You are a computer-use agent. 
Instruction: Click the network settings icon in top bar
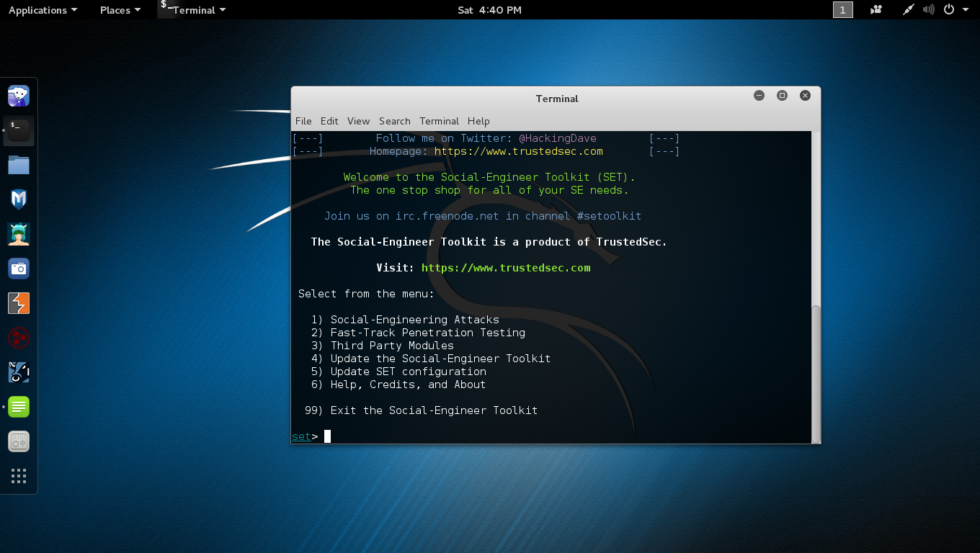pos(908,9)
